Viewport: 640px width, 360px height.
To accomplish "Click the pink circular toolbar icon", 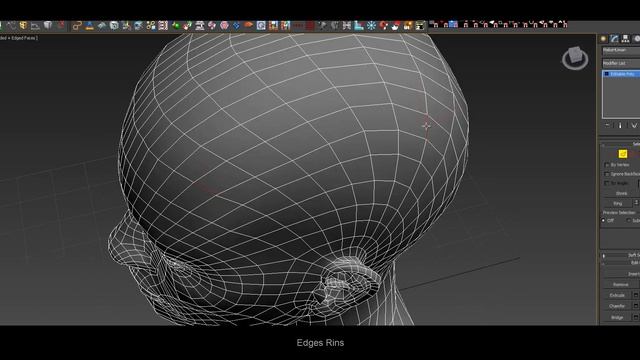I will click(x=224, y=26).
